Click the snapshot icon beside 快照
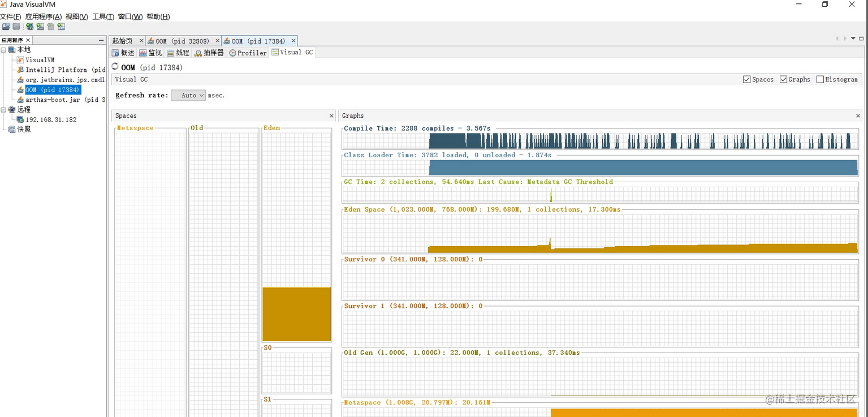868x417 pixels. (x=12, y=130)
